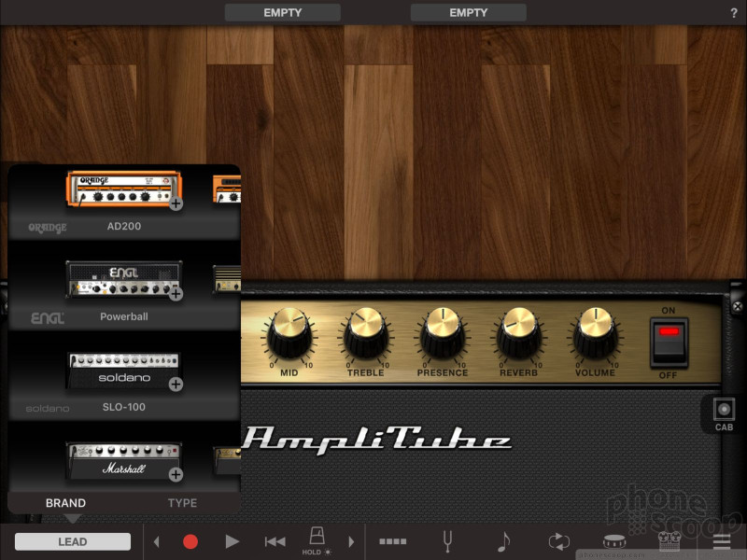The image size is (747, 560).
Task: Rewind to start of track
Action: coord(275,541)
